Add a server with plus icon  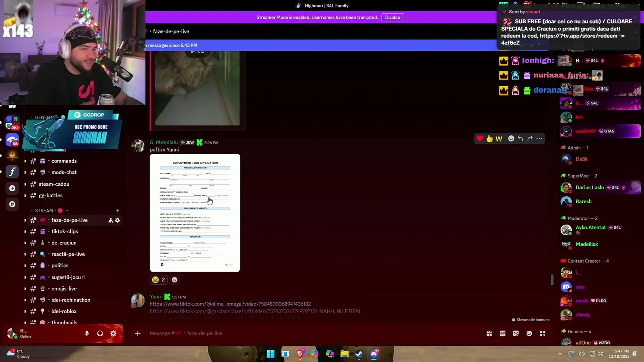[x=12, y=188]
